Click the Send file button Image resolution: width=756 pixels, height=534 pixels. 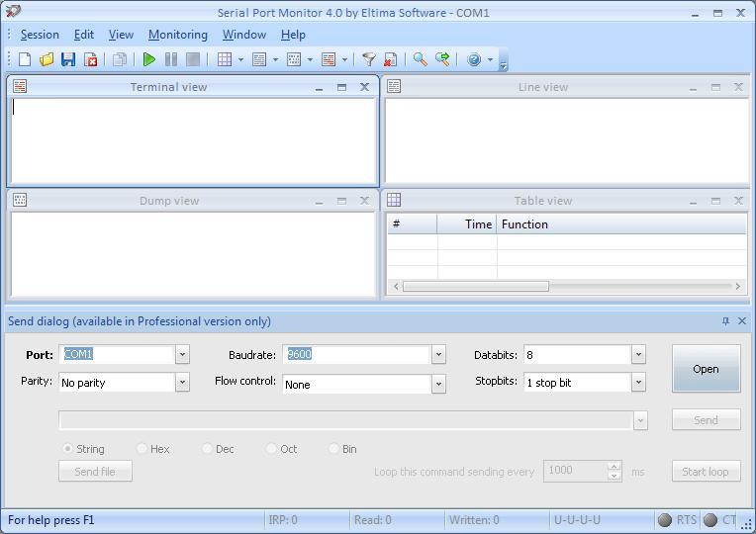95,472
